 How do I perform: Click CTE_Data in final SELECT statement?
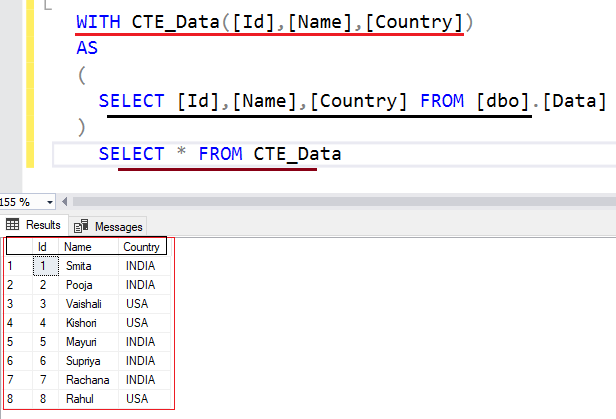297,154
